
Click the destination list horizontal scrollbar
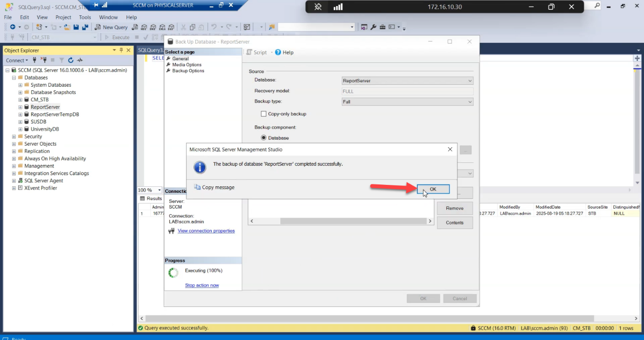coord(341,221)
